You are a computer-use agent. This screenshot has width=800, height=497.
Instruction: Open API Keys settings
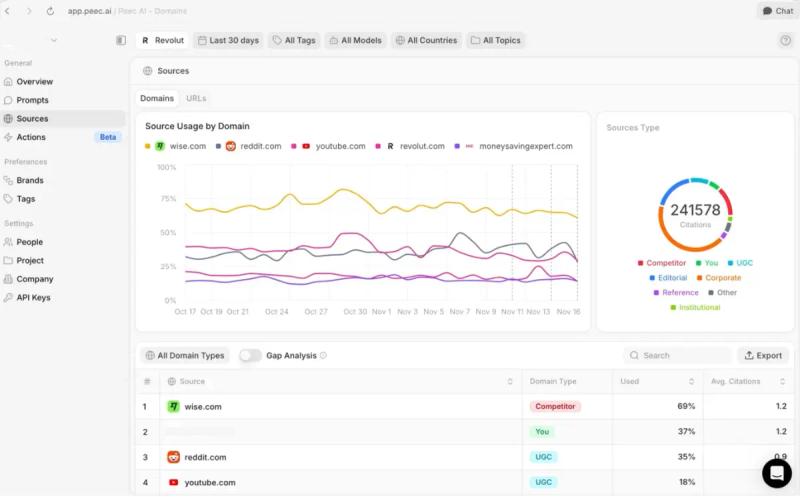tap(62, 297)
